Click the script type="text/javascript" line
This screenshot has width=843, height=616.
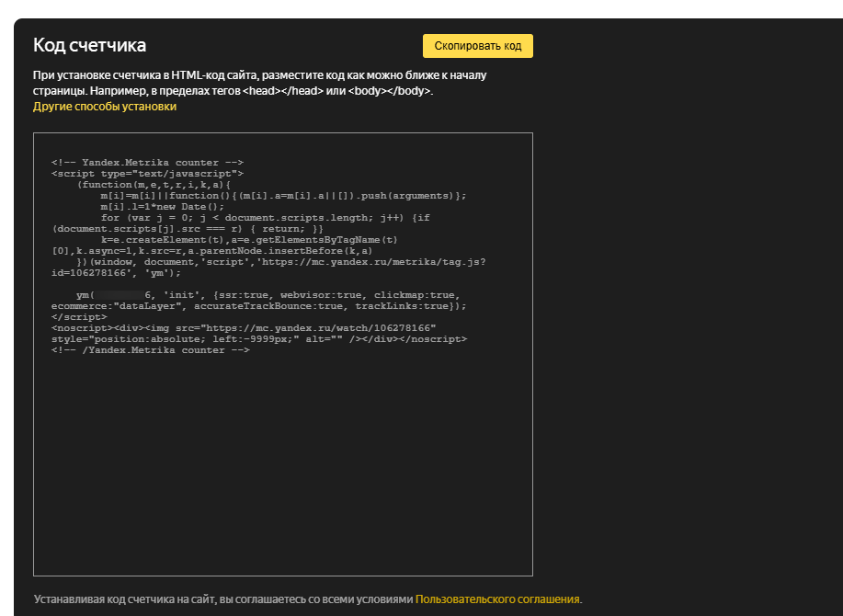tap(147, 174)
